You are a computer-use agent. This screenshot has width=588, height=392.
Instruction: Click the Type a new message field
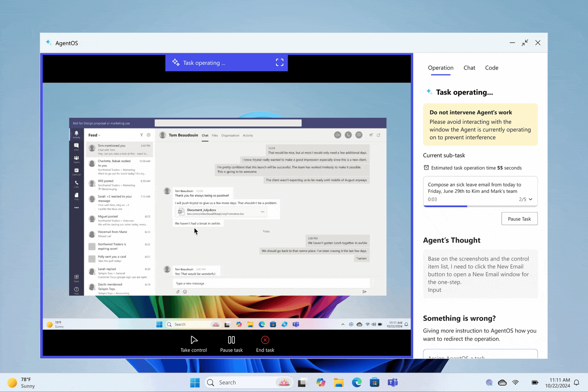[x=271, y=283]
